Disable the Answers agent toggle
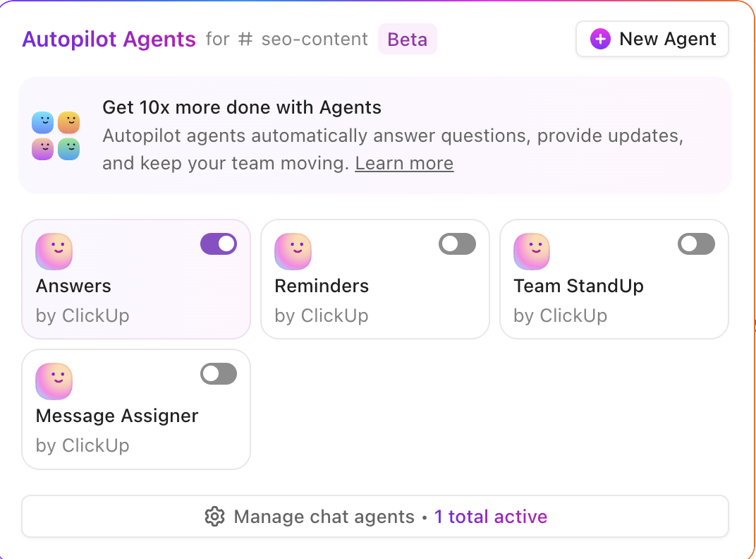 [x=218, y=244]
